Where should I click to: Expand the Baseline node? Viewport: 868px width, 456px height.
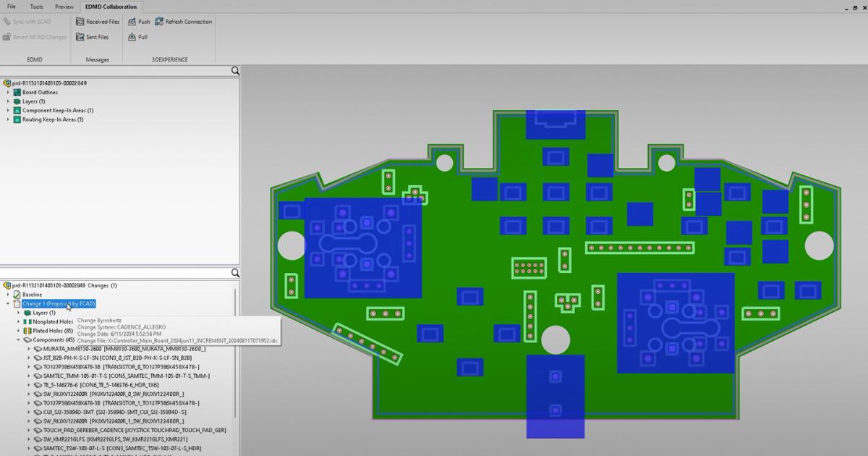coord(9,295)
